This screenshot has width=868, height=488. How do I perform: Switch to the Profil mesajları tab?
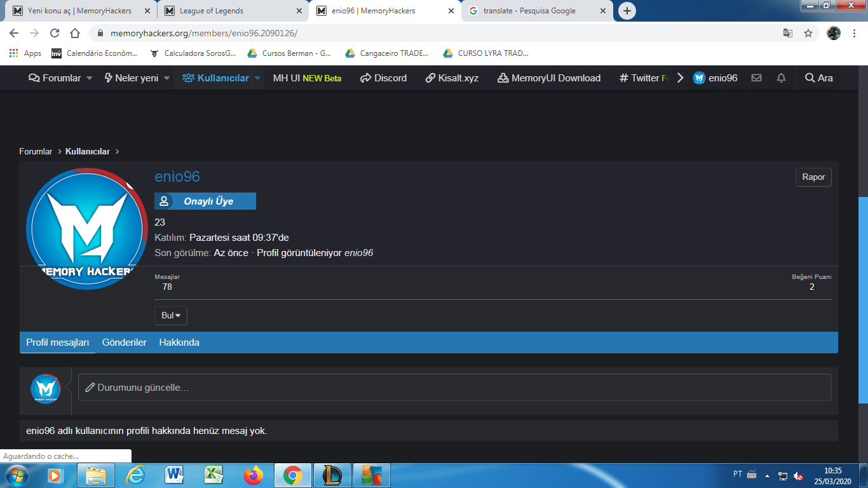click(x=58, y=342)
